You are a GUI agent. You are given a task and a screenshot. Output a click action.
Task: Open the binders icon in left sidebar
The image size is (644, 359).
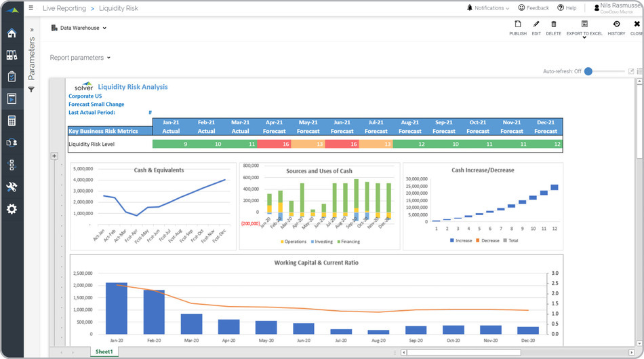point(12,55)
